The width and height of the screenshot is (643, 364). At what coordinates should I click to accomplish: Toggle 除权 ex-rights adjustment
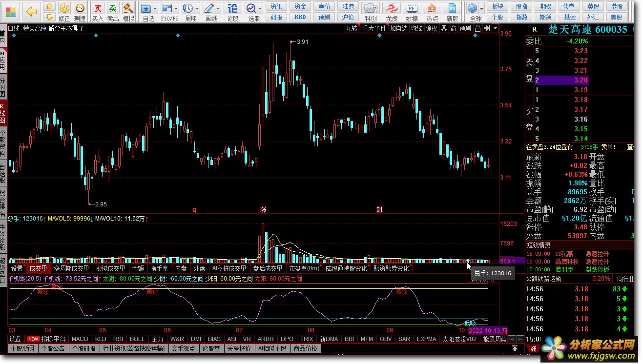[431, 28]
